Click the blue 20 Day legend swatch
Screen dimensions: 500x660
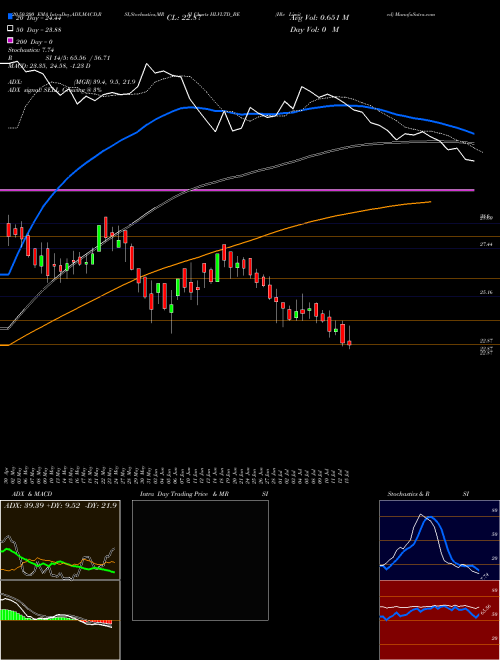10,17
